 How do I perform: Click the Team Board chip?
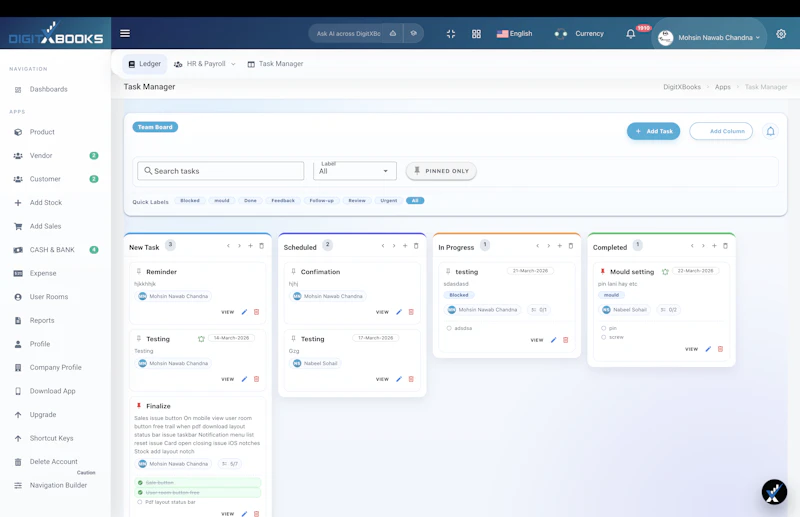[x=155, y=127]
